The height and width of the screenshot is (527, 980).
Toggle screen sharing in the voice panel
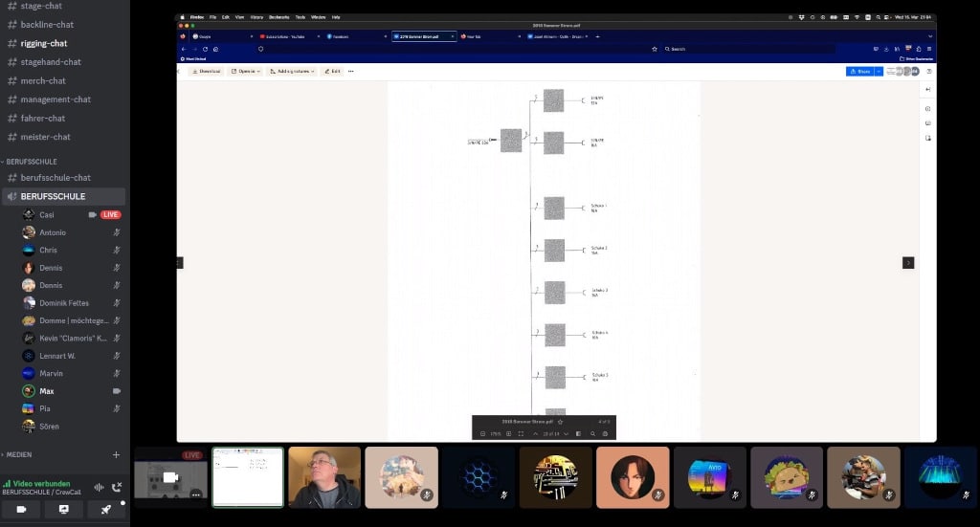[x=64, y=510]
